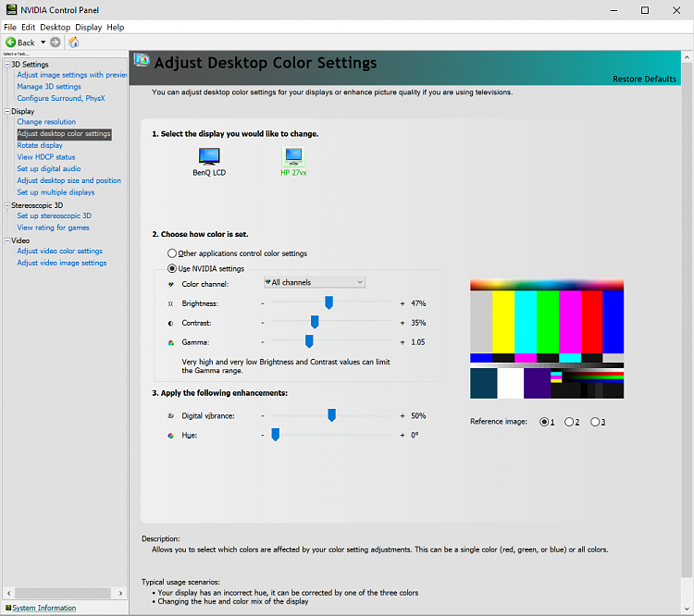Select reference image 3 radio button
694x616 pixels.
point(595,422)
